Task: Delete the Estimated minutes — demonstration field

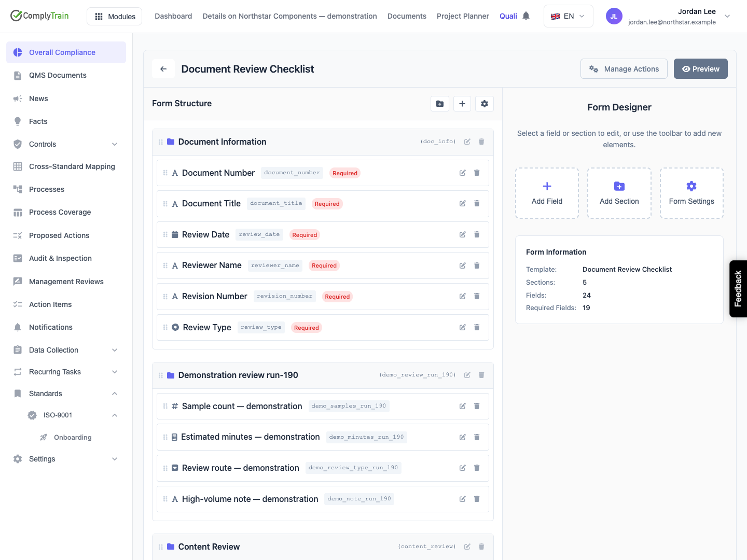Action: click(477, 437)
